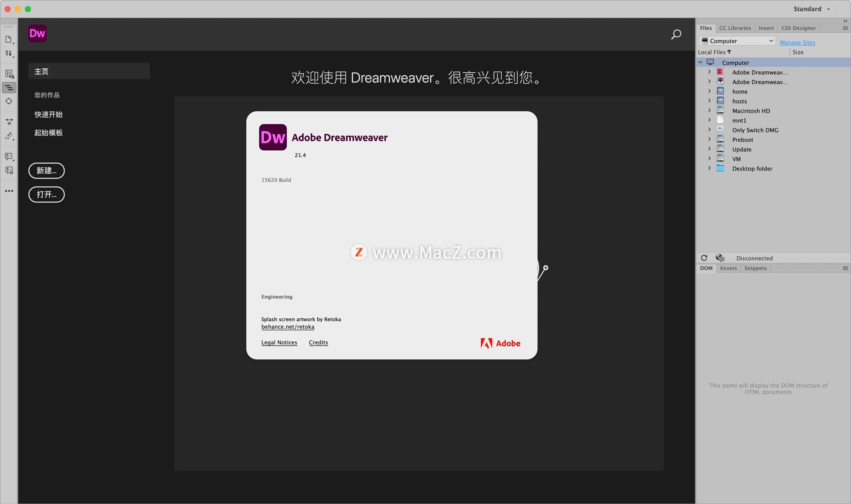Switch to the Snippets tab
This screenshot has height=504, width=851.
(755, 268)
